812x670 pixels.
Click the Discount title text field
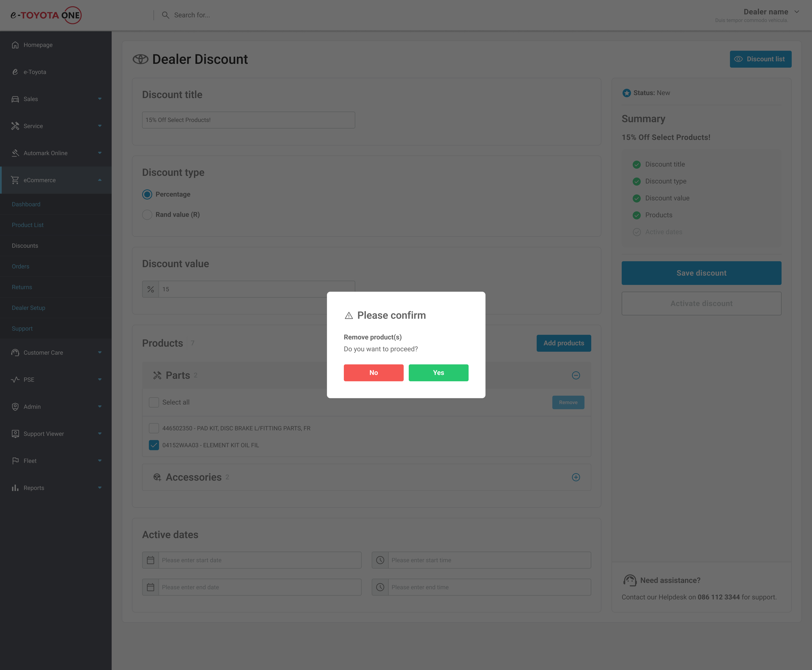pos(248,120)
